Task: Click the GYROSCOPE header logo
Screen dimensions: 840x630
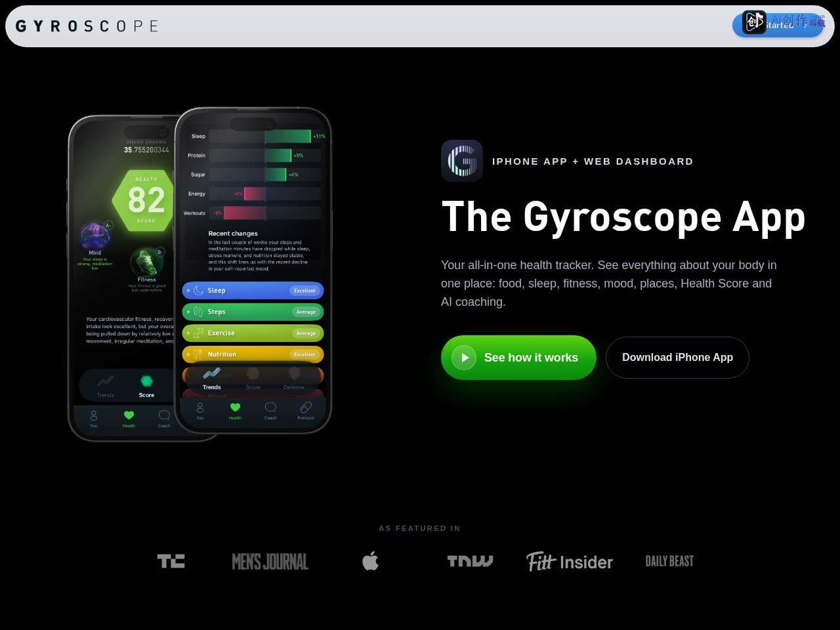Action: point(87,26)
